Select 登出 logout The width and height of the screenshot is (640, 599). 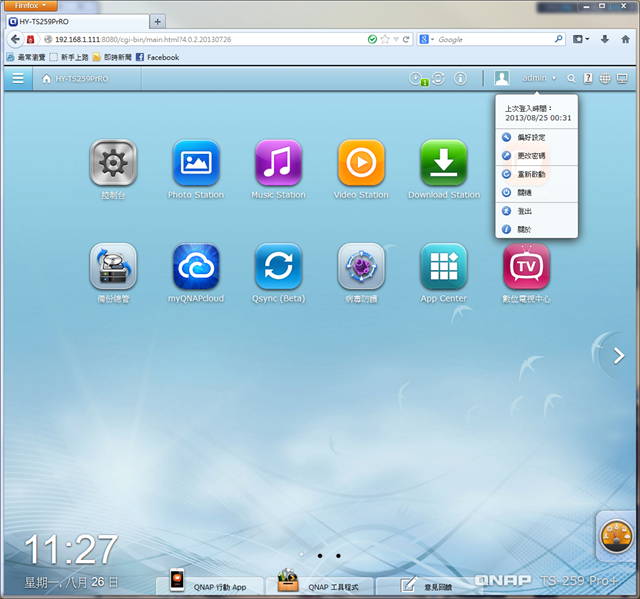[x=536, y=211]
